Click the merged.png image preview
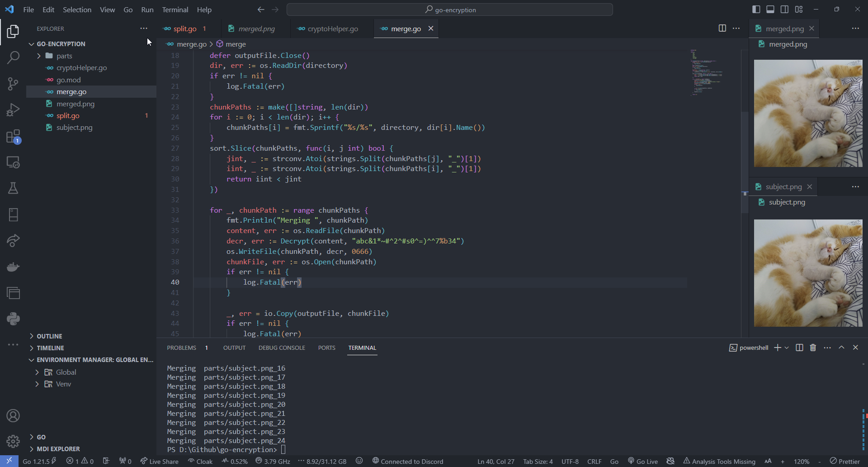Screen dimensions: 868x467 pos(808,113)
